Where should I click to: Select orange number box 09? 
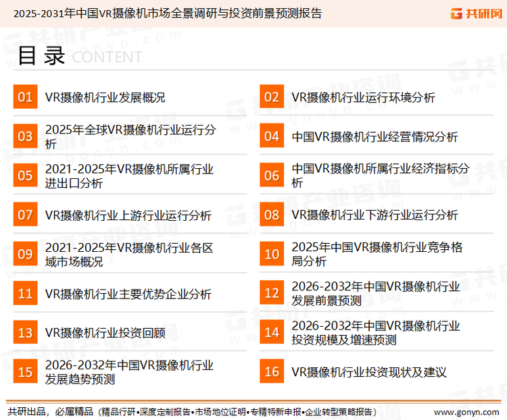pyautogui.click(x=25, y=254)
